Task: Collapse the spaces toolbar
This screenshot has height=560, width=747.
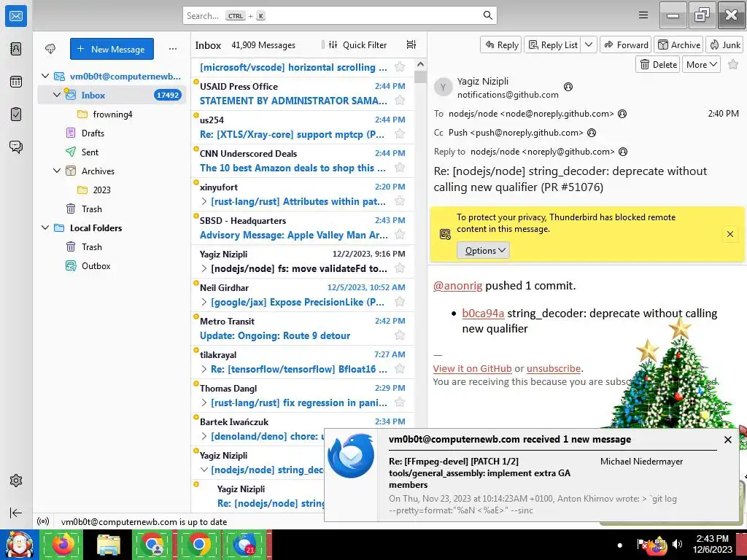Action: pyautogui.click(x=16, y=513)
